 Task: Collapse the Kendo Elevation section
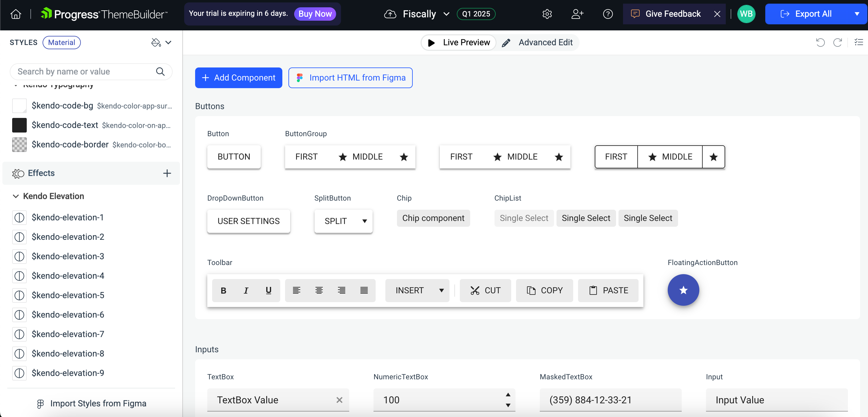[15, 196]
